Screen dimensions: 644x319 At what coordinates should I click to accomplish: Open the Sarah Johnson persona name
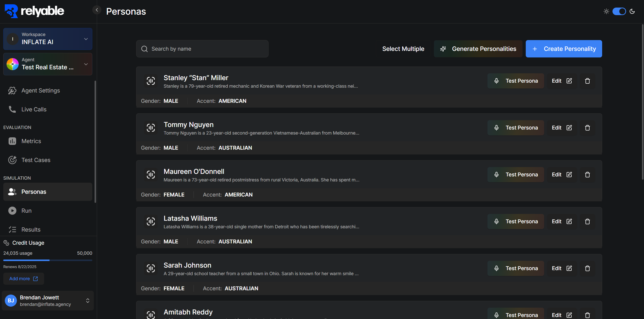point(187,265)
